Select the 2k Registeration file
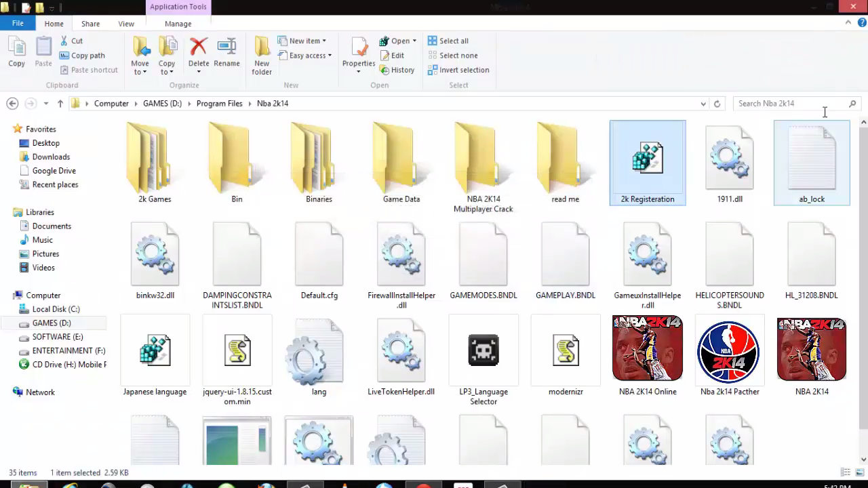The width and height of the screenshot is (868, 488). [648, 163]
